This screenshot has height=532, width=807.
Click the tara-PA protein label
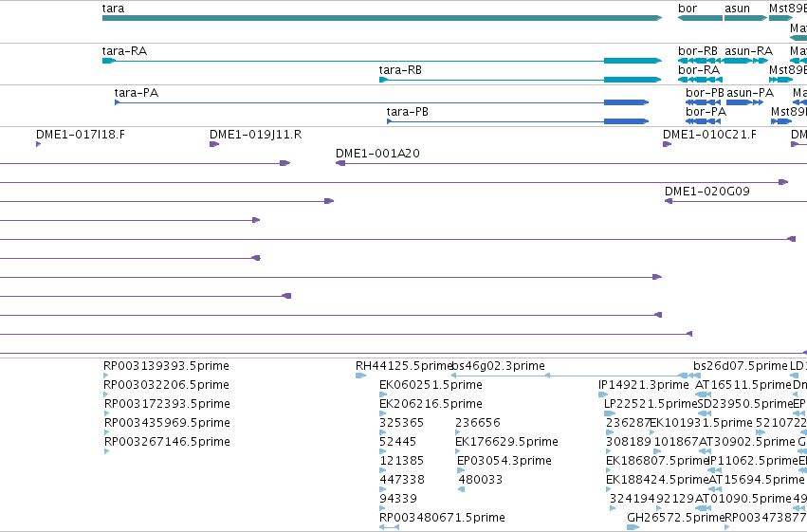pos(136,93)
